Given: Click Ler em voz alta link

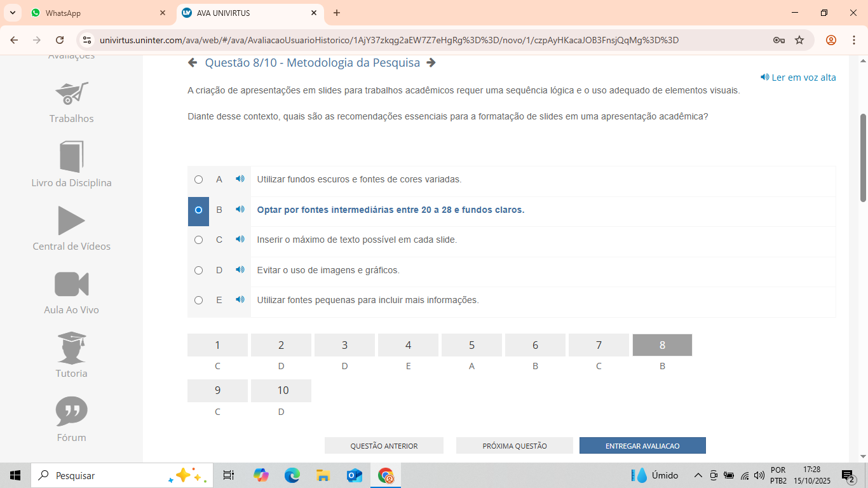Looking at the screenshot, I should 798,78.
